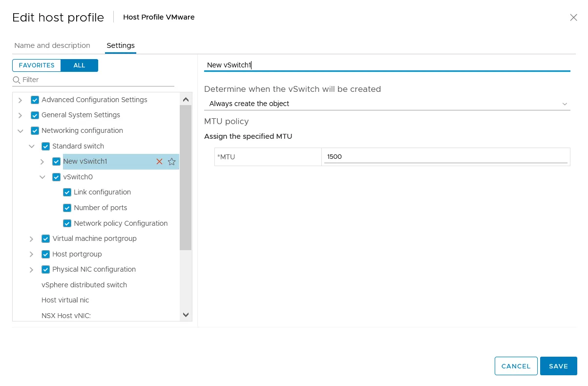Show only FAVORITES settings
Viewport: 588px width, 386px height.
click(x=37, y=65)
